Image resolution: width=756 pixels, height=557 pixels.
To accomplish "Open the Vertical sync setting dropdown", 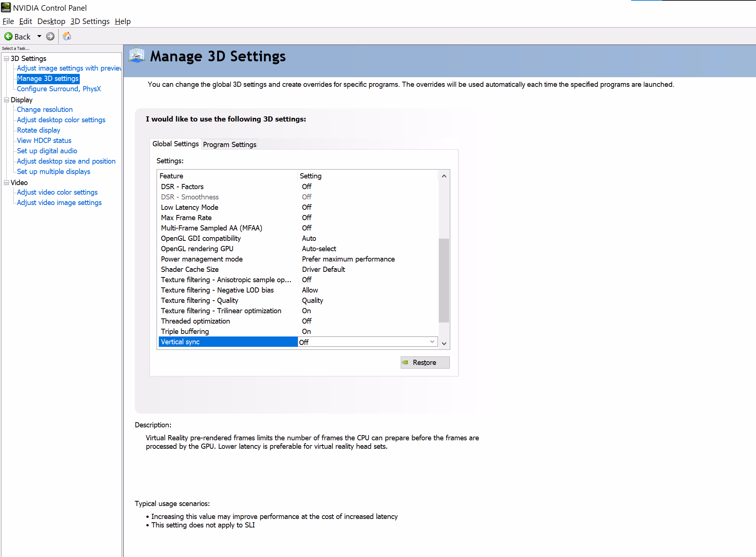I will (432, 342).
